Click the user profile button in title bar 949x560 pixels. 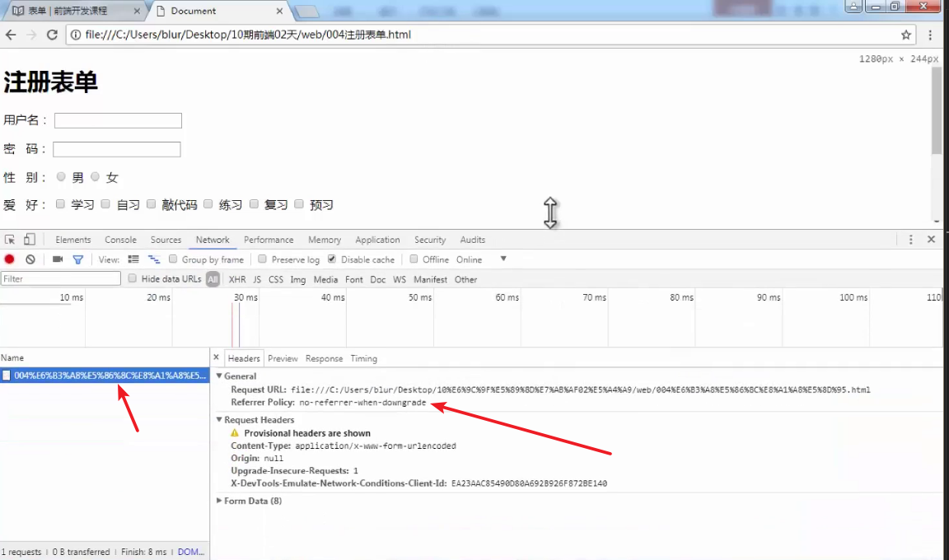click(x=853, y=6)
